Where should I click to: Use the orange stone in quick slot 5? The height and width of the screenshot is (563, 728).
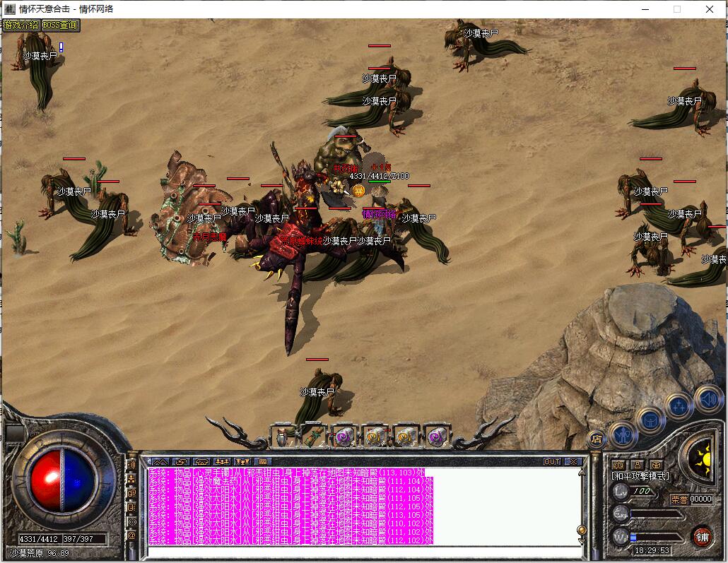406,437
